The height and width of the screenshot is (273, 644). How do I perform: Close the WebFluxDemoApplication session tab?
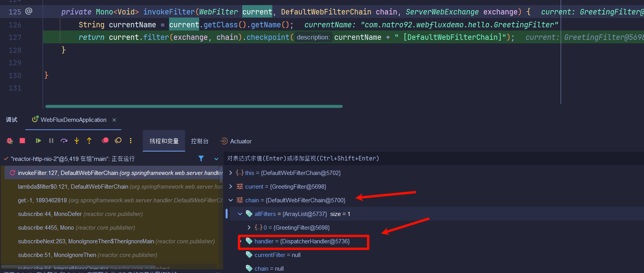114,120
